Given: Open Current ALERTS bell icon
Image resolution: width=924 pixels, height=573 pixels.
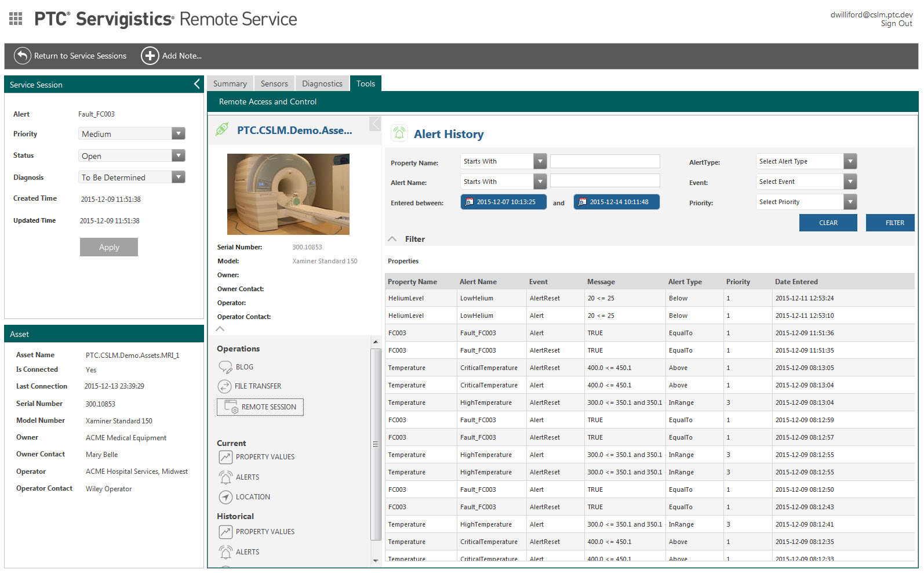Looking at the screenshot, I should (x=225, y=477).
